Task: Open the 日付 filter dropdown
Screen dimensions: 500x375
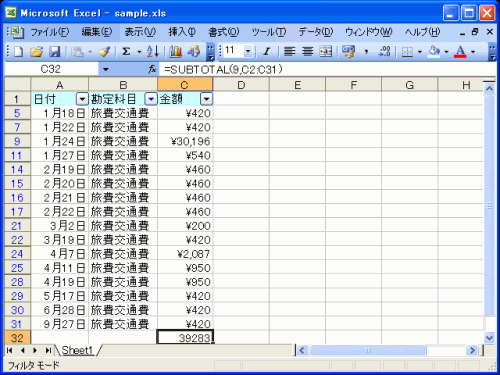Action: click(82, 99)
